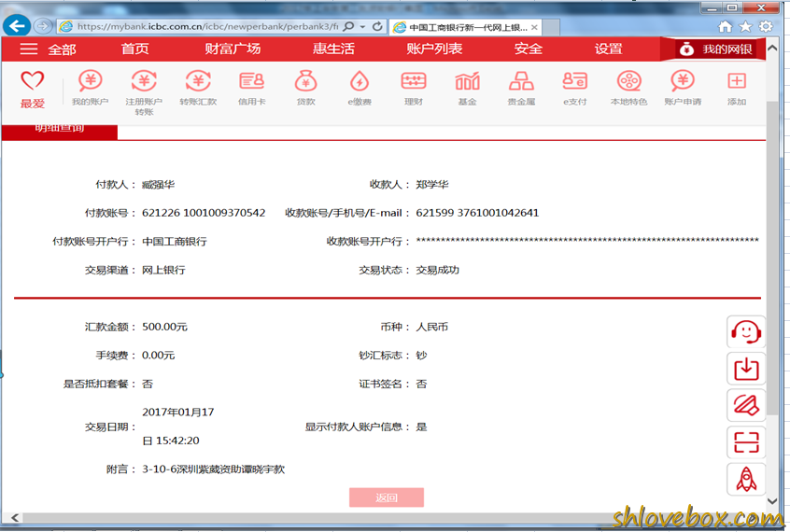Select the ICBC browser tab
This screenshot has height=532, width=790.
point(465,27)
